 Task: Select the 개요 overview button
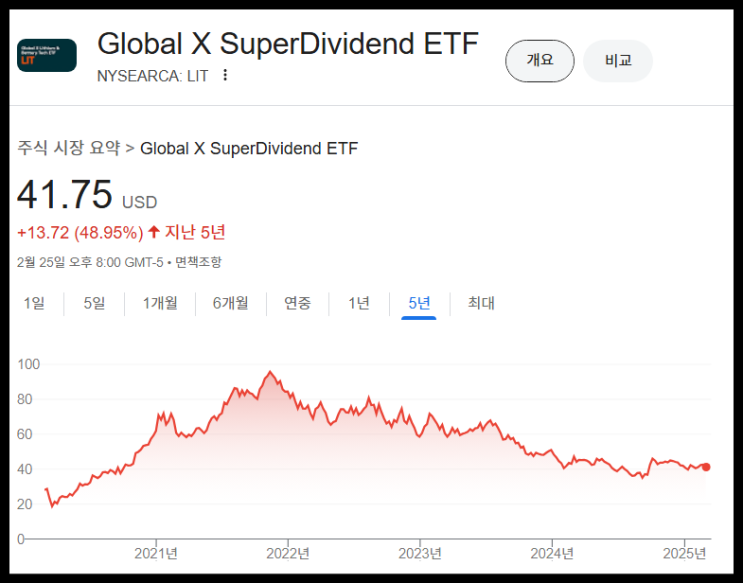tap(539, 61)
